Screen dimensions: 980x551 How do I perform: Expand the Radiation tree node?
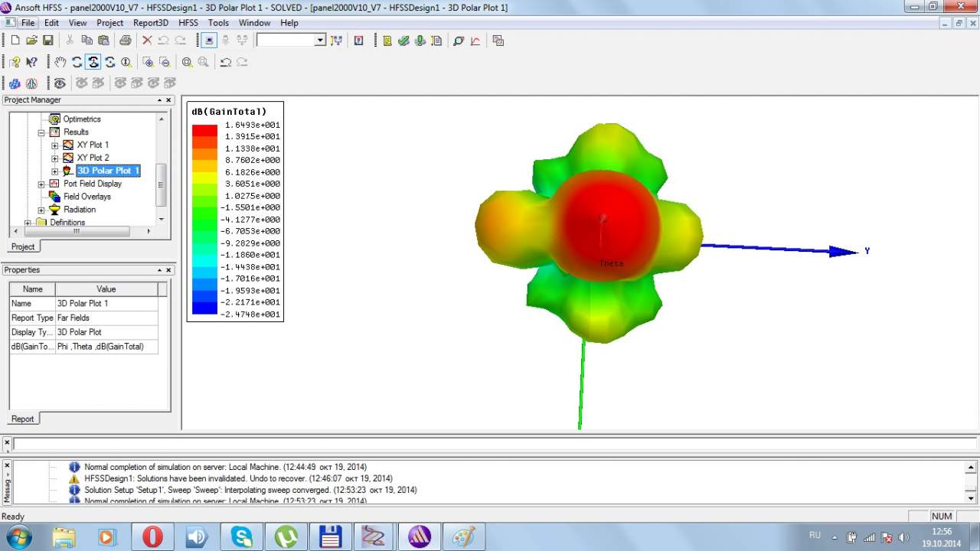pyautogui.click(x=41, y=210)
